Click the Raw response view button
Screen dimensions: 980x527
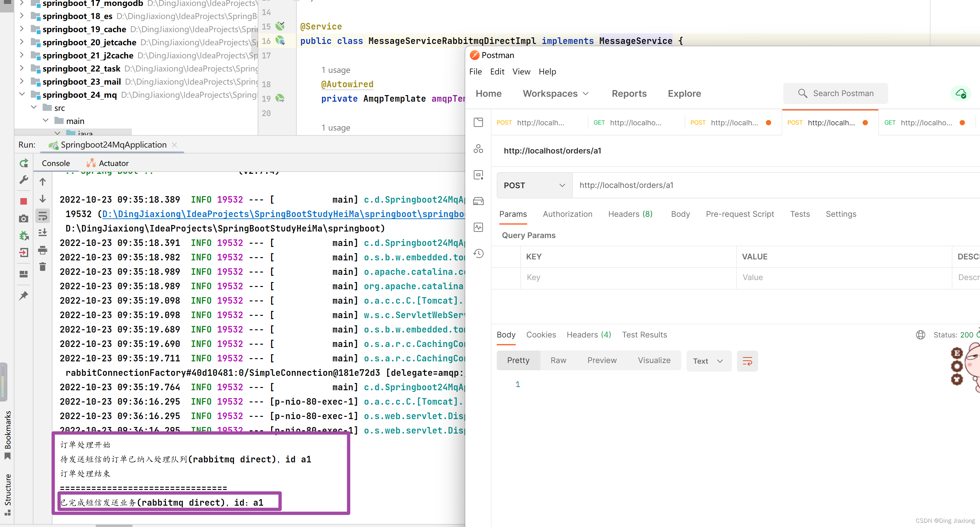click(558, 360)
